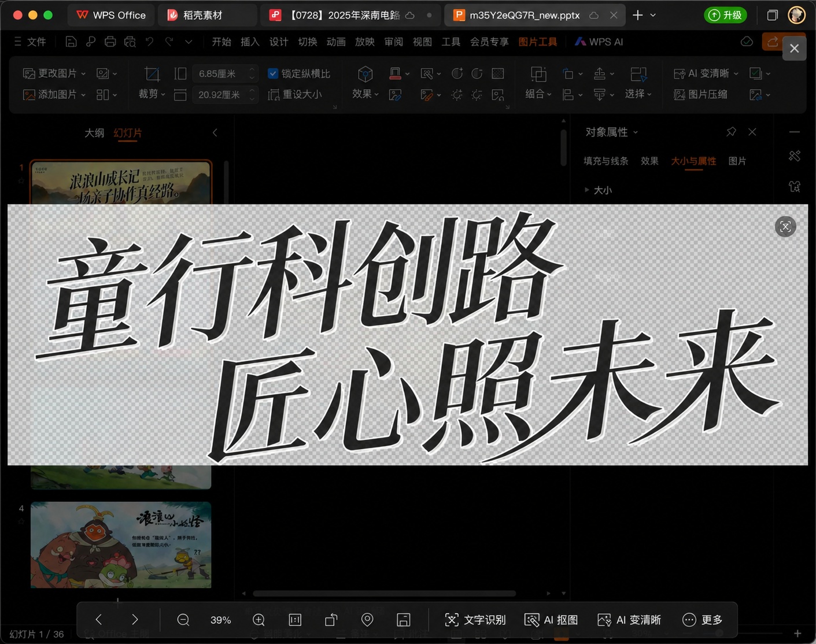The image size is (816, 644).
Task: Pin the 对象属性 panel
Action: (x=731, y=132)
